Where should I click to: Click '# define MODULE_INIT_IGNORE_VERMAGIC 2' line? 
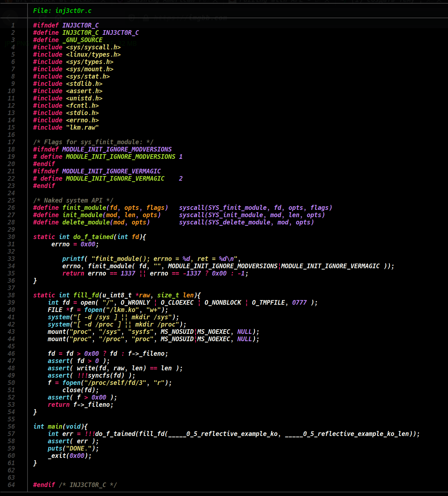click(108, 178)
